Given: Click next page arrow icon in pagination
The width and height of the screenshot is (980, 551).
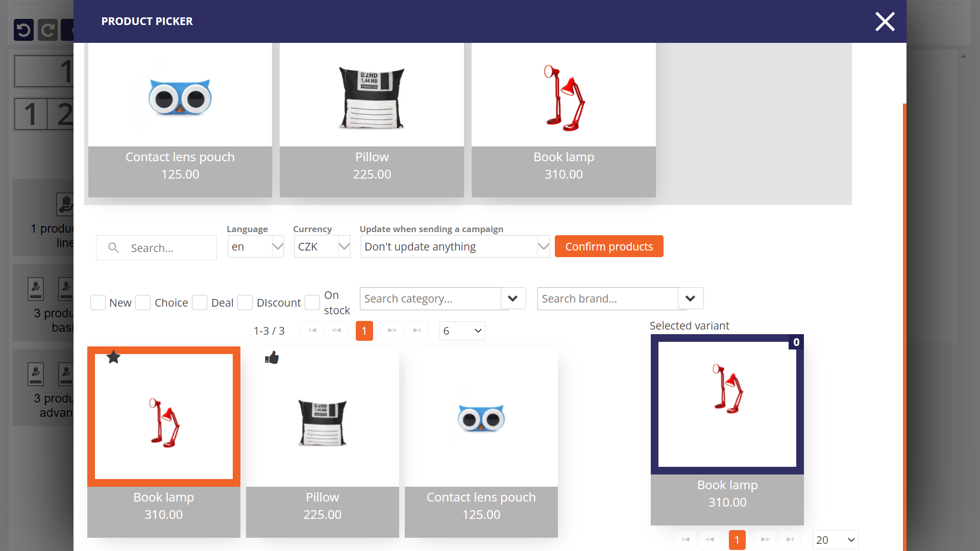Looking at the screenshot, I should point(391,330).
